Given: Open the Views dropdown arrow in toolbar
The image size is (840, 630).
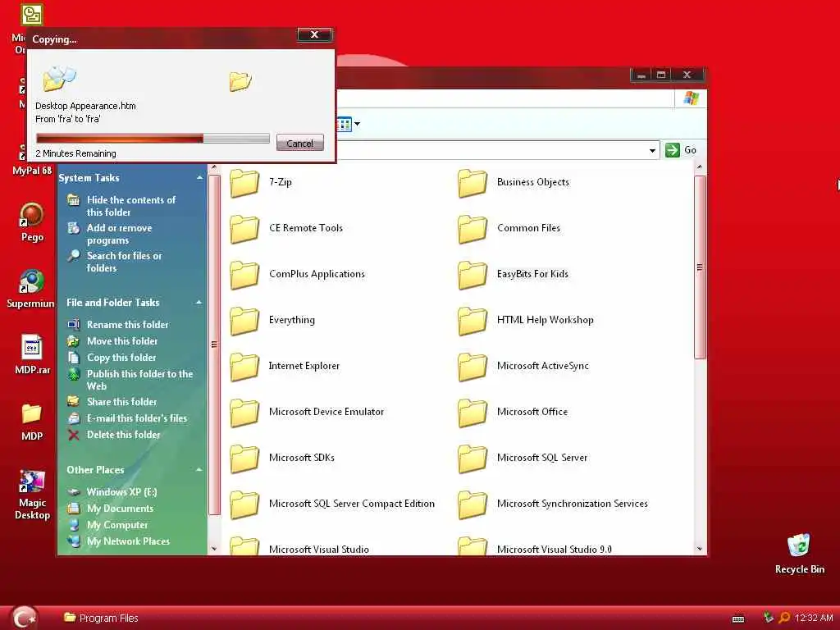Looking at the screenshot, I should coord(358,125).
